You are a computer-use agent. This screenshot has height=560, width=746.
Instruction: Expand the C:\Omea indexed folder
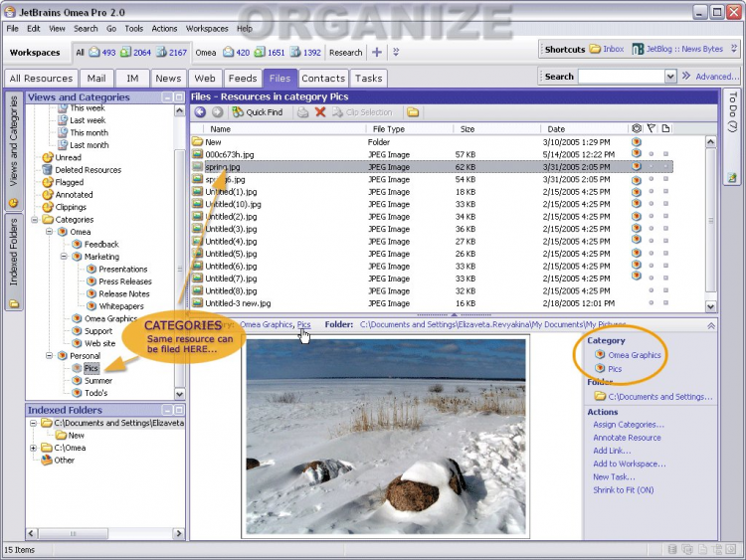[x=33, y=448]
